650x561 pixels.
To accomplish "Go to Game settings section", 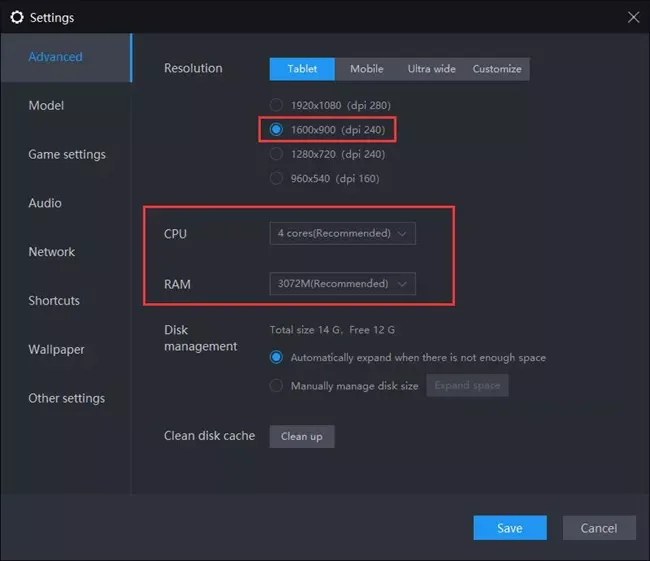I will click(x=67, y=155).
